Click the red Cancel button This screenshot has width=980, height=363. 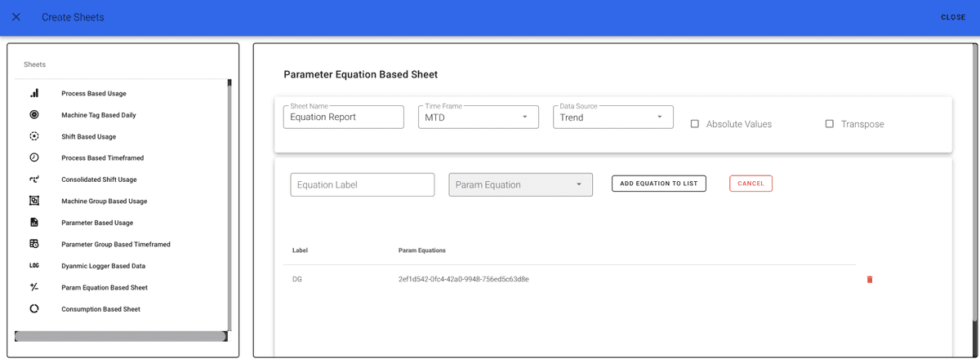751,184
